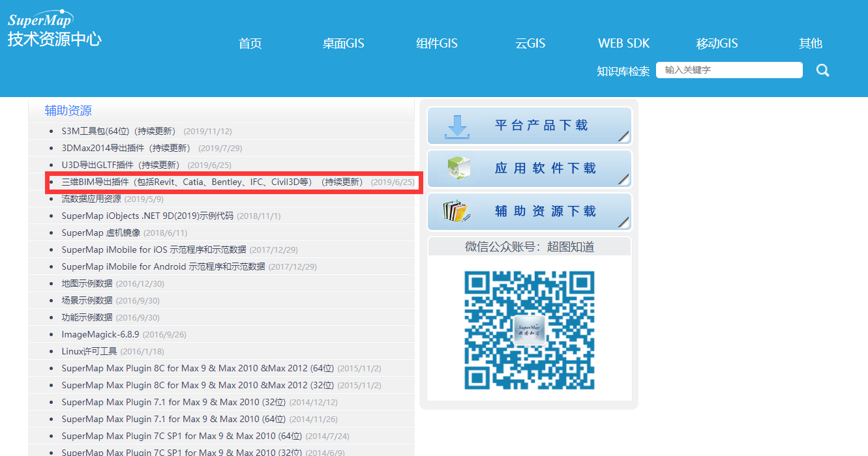
Task: Open SuperMap Max Plugin 7C SP1 (64位) link
Action: [182, 436]
